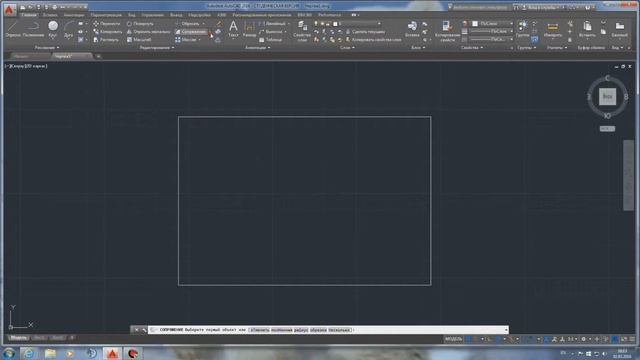Click the Копировать copy tool
The height and width of the screenshot is (360, 640).
coord(107,31)
